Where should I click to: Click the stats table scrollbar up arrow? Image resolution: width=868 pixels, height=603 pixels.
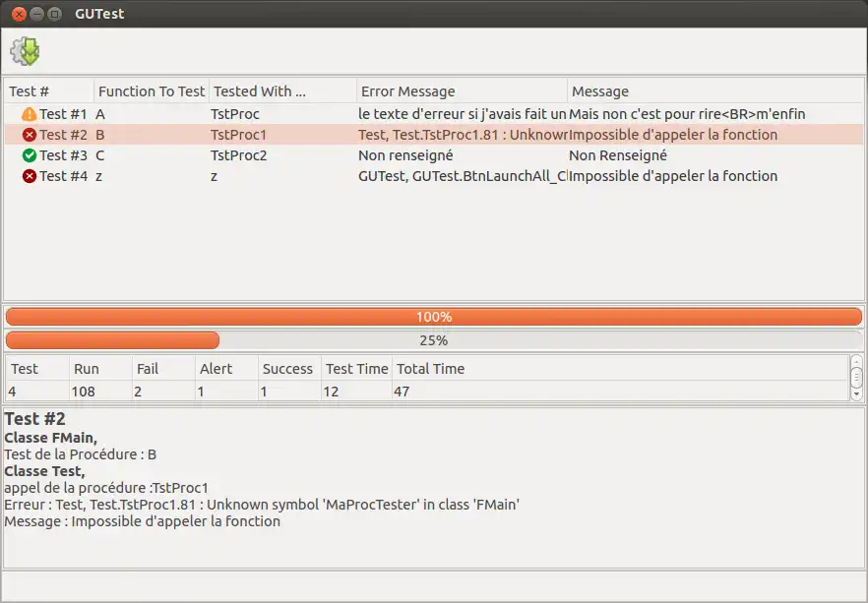(856, 361)
